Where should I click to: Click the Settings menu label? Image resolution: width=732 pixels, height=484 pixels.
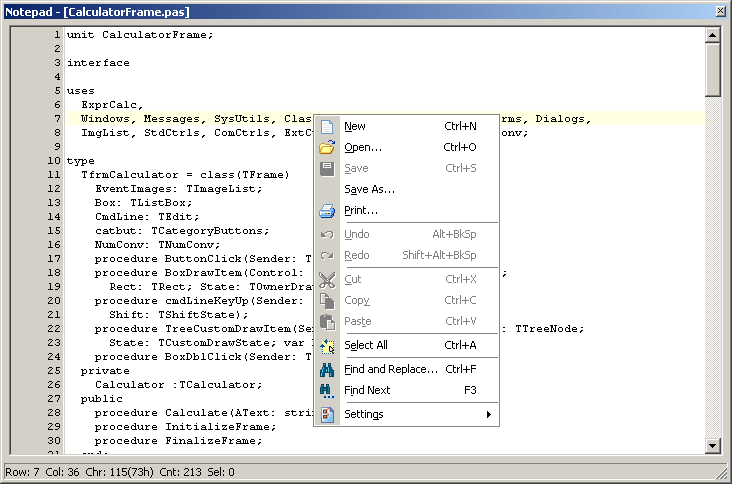[364, 414]
